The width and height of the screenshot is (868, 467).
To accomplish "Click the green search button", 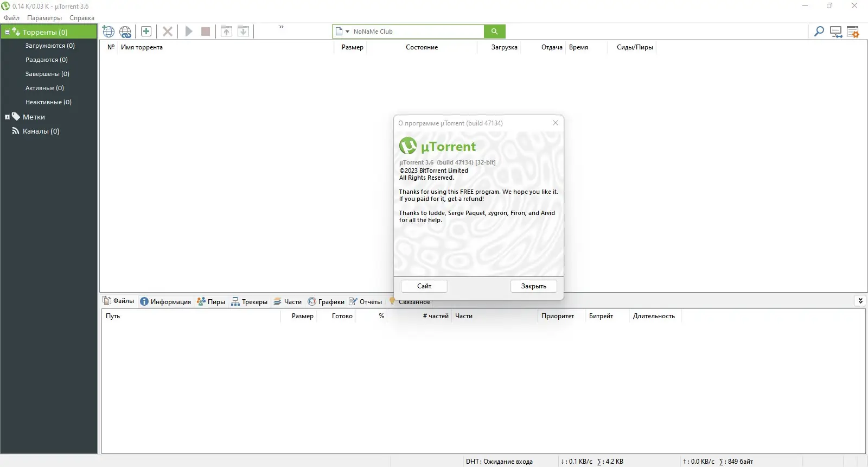I will click(494, 31).
